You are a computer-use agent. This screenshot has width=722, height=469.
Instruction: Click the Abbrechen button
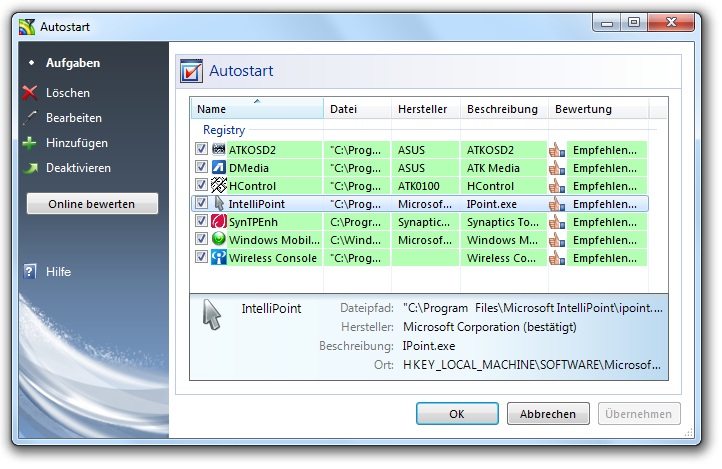[x=548, y=414]
